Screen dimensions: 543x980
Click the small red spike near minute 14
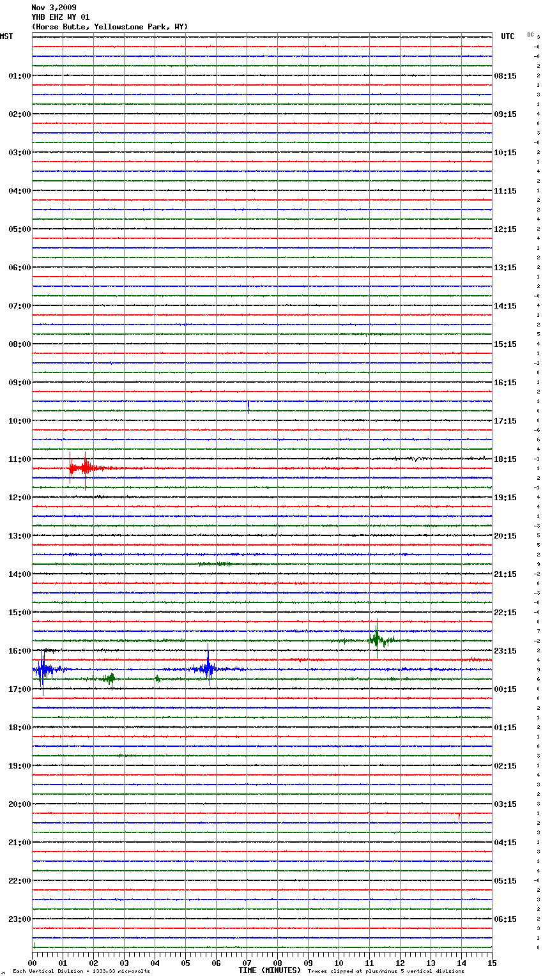pos(459,816)
